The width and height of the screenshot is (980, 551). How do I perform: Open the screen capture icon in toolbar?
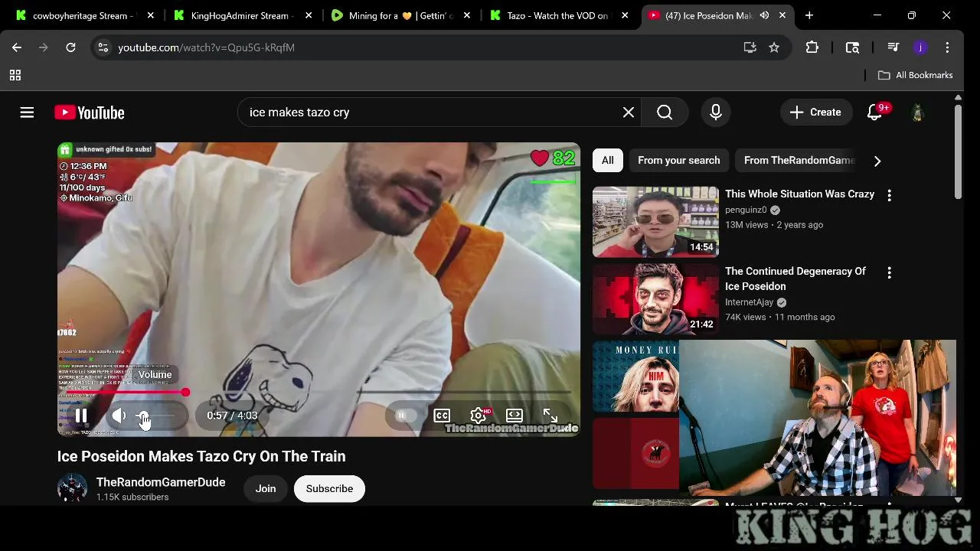coord(852,47)
